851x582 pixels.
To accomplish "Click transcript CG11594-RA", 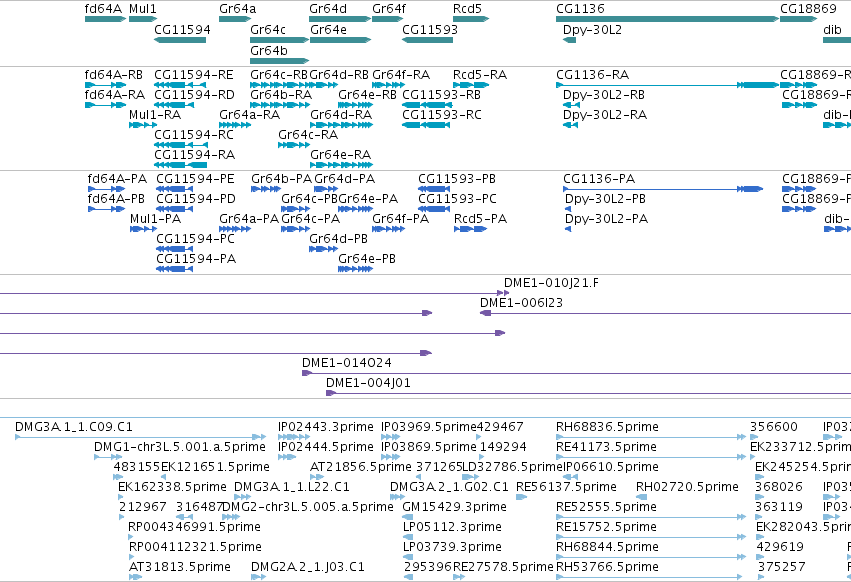I will pos(181,166).
